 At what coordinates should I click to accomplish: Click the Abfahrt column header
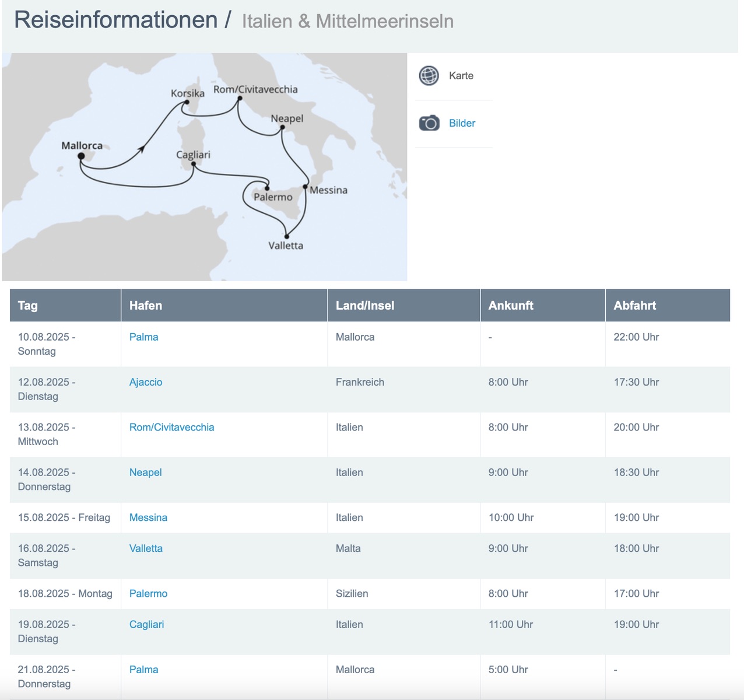pos(634,306)
